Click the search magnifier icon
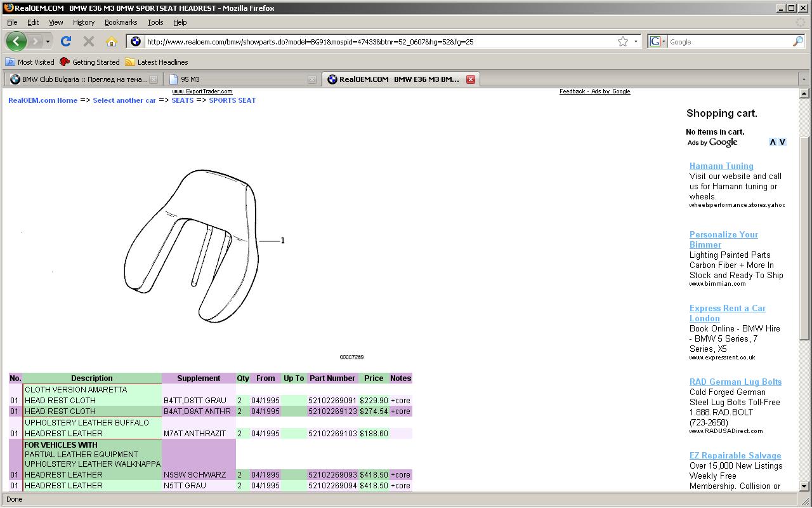 [x=798, y=41]
